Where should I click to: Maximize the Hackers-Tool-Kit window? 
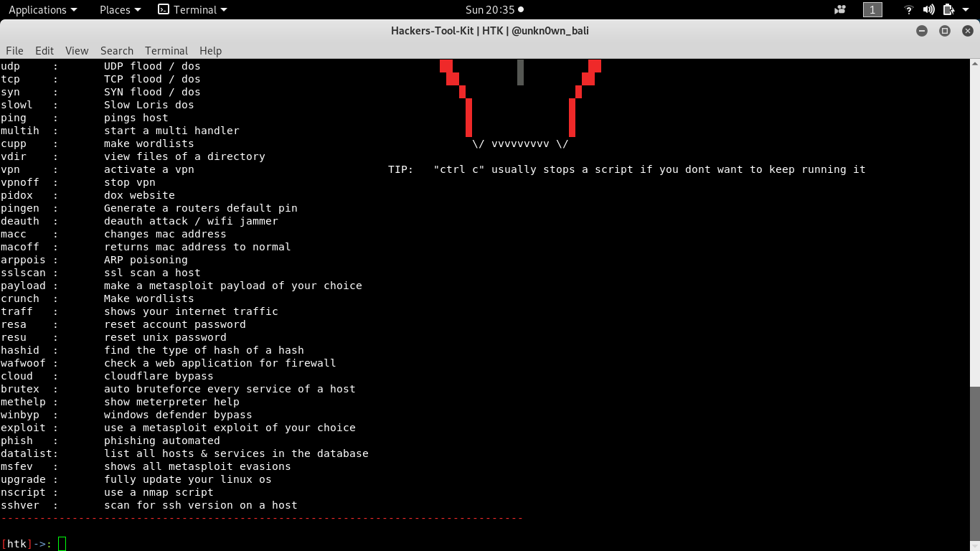pos(945,31)
